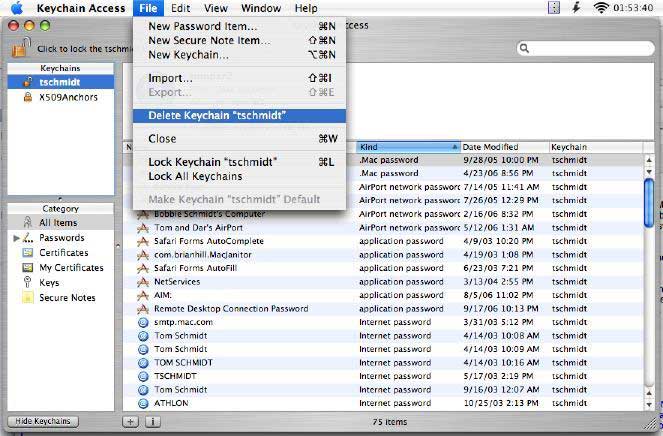Viewport: 663px width, 436px height.
Task: Click the Wi-Fi status icon in menu bar
Action: [x=601, y=8]
